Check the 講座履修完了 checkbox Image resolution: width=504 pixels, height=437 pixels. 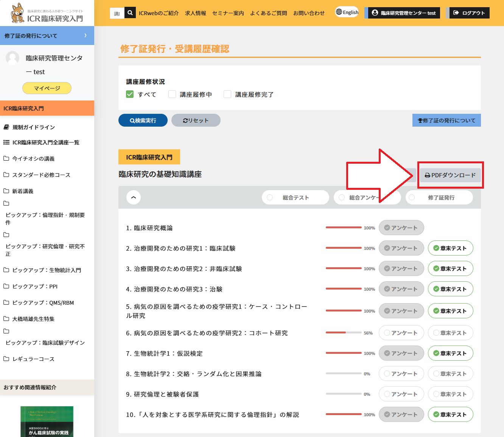click(227, 94)
